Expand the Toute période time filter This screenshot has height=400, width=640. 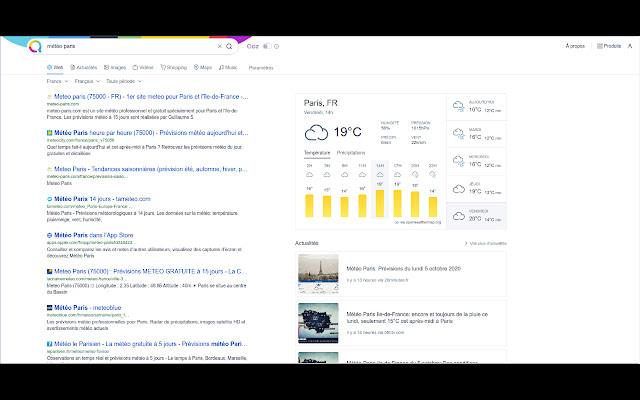(x=123, y=81)
